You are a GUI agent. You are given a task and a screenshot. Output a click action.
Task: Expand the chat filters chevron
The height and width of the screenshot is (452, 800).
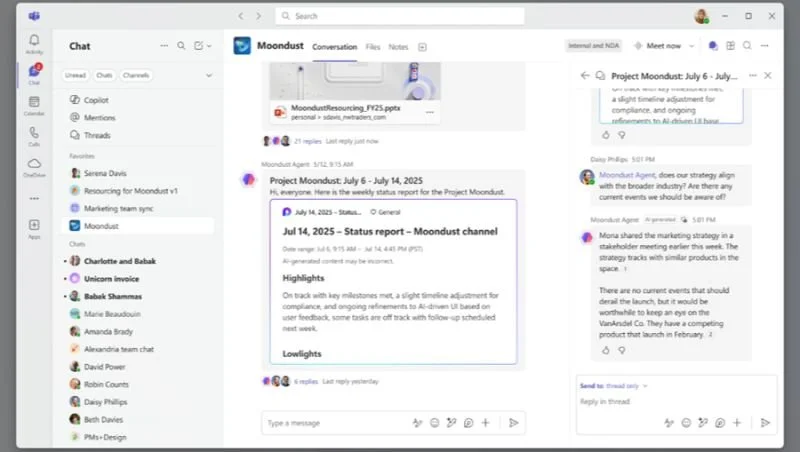[x=209, y=76]
